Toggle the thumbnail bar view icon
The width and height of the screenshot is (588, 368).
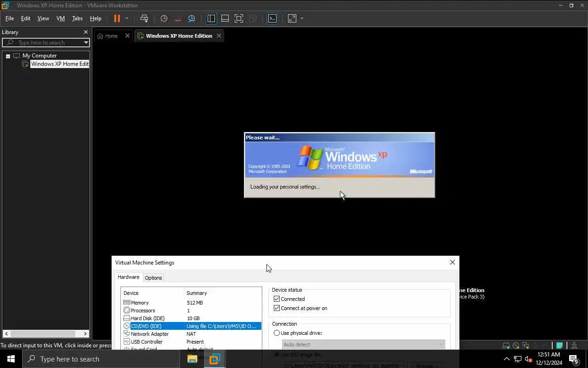225,18
